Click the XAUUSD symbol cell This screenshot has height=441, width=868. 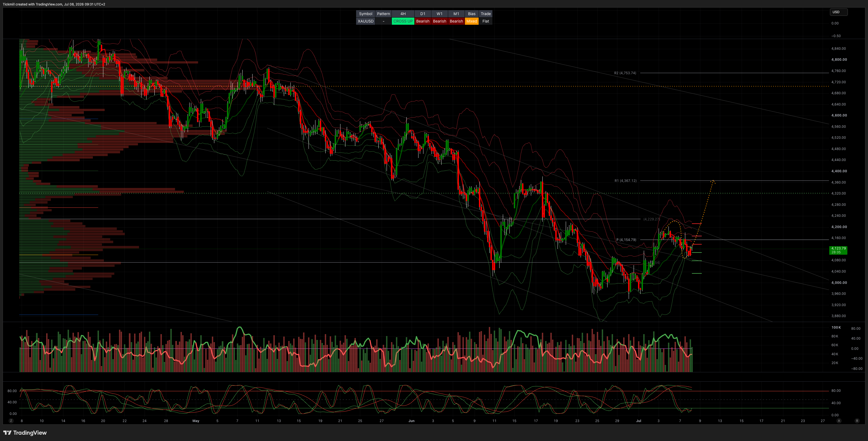366,21
